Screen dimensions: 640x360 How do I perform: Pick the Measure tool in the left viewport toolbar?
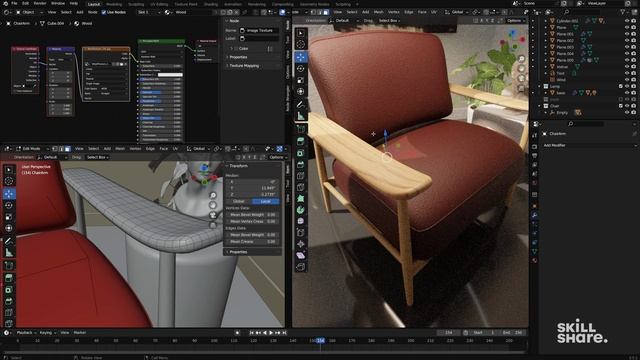(9, 253)
